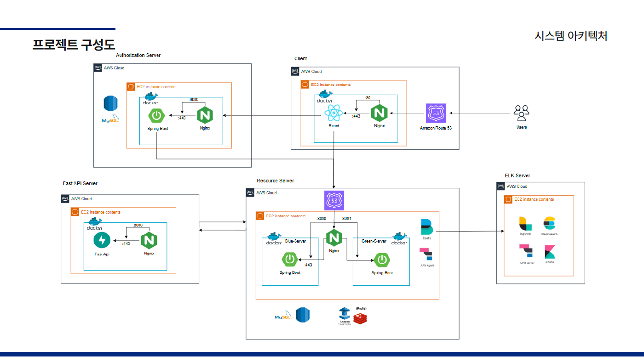Click the 'Green-Server' label
The height and width of the screenshot is (362, 644).
point(374,241)
